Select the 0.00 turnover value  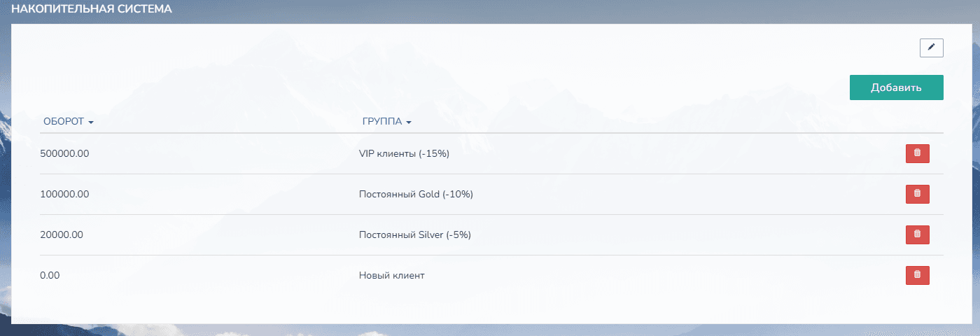coord(51,275)
